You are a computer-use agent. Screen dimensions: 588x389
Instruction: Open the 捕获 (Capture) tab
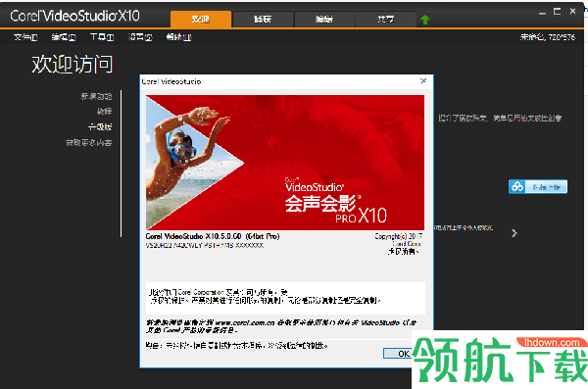coord(263,20)
